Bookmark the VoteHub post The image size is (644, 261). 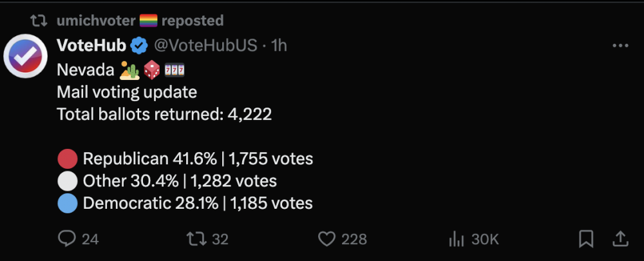(x=586, y=239)
